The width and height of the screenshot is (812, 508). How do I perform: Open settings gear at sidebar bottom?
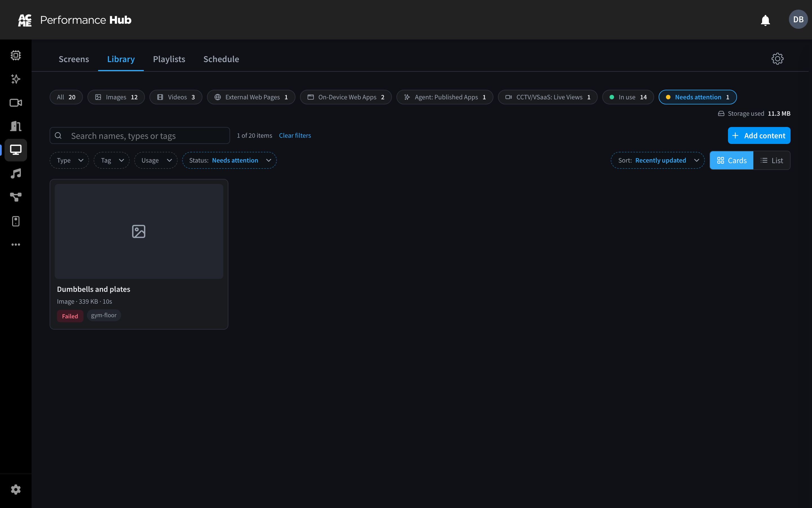point(16,490)
